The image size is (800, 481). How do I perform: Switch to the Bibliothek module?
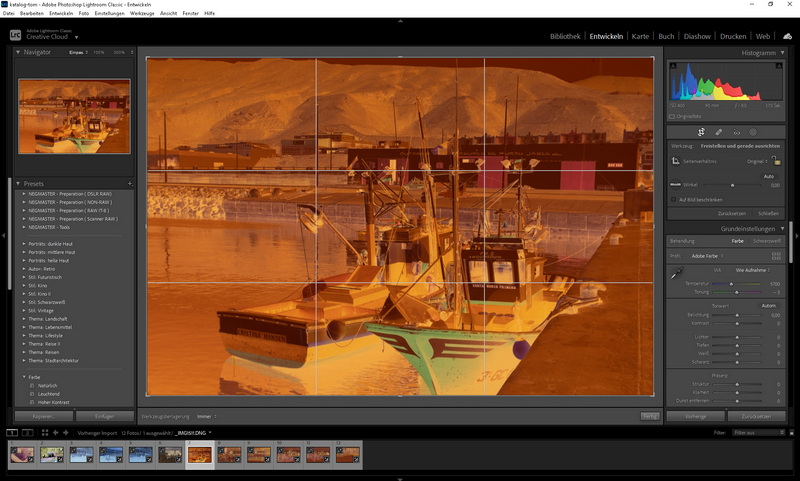(565, 36)
